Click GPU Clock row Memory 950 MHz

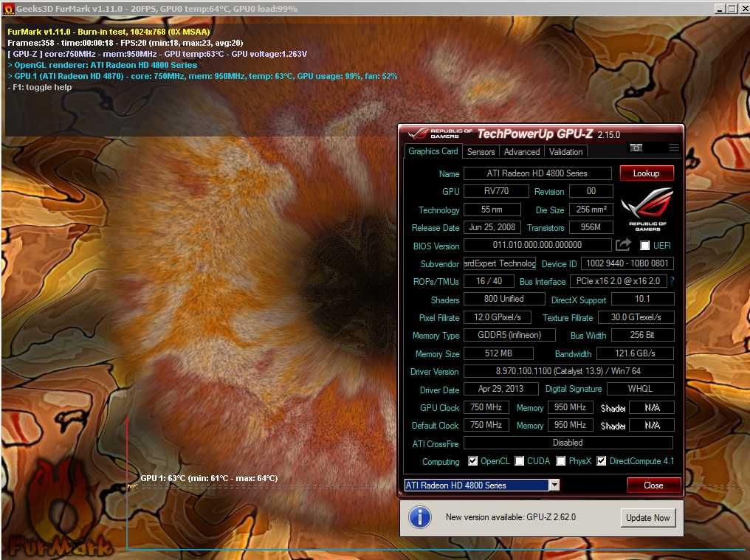click(x=570, y=407)
